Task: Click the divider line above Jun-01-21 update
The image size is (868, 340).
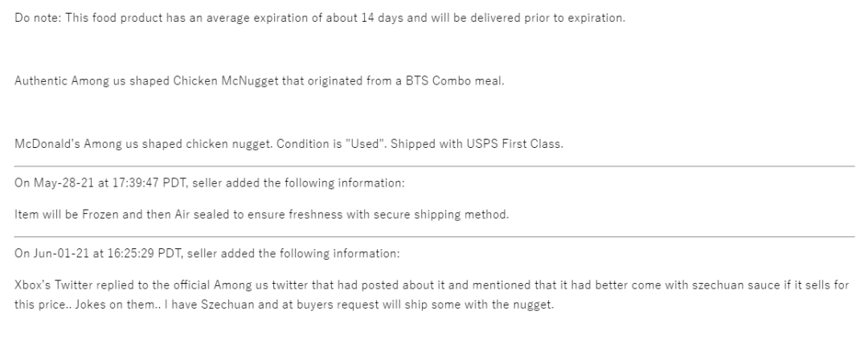Action: (x=435, y=237)
